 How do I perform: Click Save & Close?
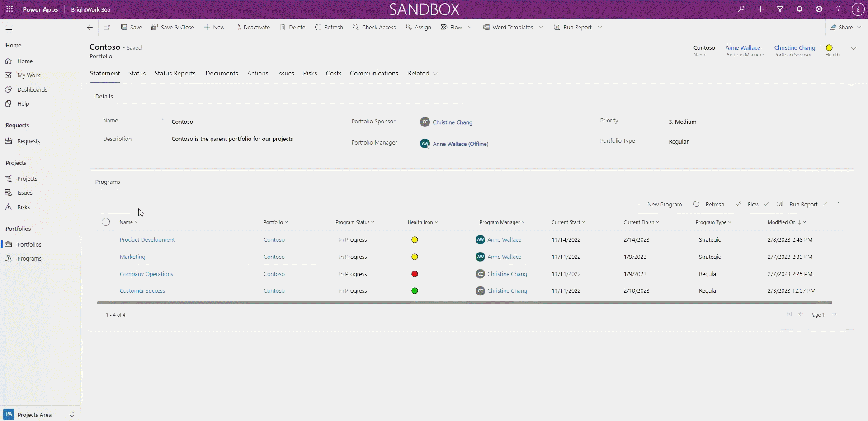[x=172, y=28]
